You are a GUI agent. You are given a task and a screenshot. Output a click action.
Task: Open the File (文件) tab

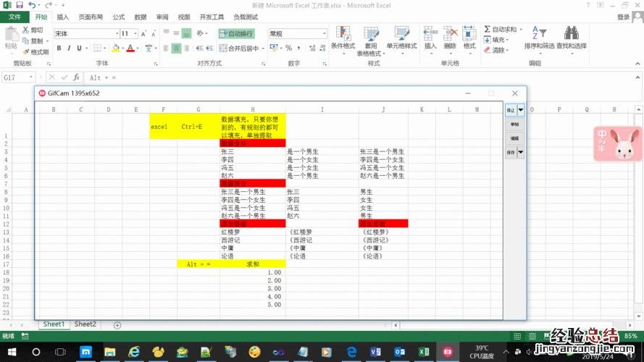coord(14,17)
